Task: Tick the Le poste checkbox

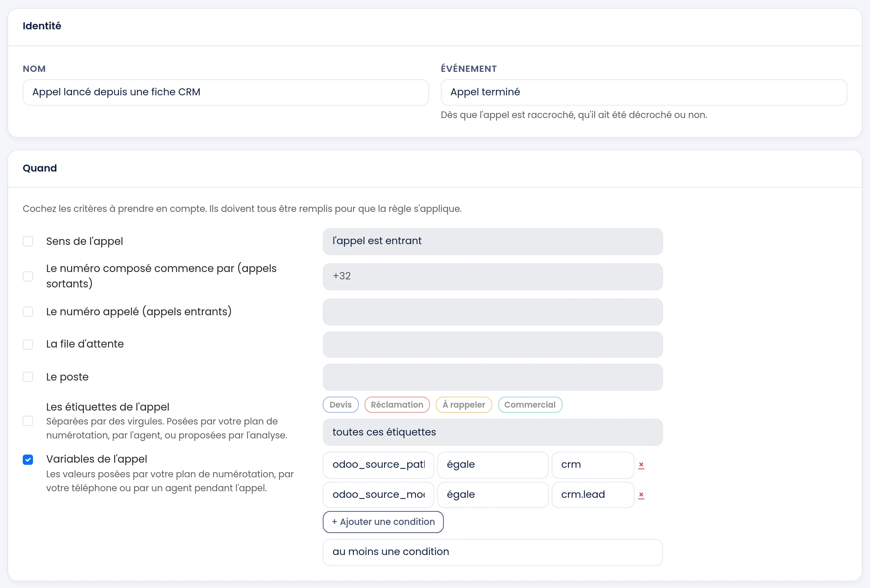Action: tap(28, 376)
